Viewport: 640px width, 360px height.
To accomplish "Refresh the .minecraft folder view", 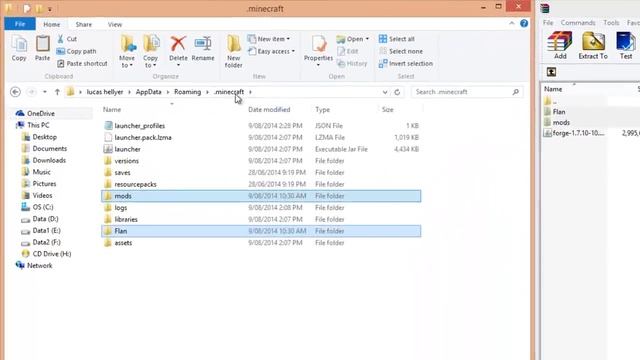I will (397, 92).
